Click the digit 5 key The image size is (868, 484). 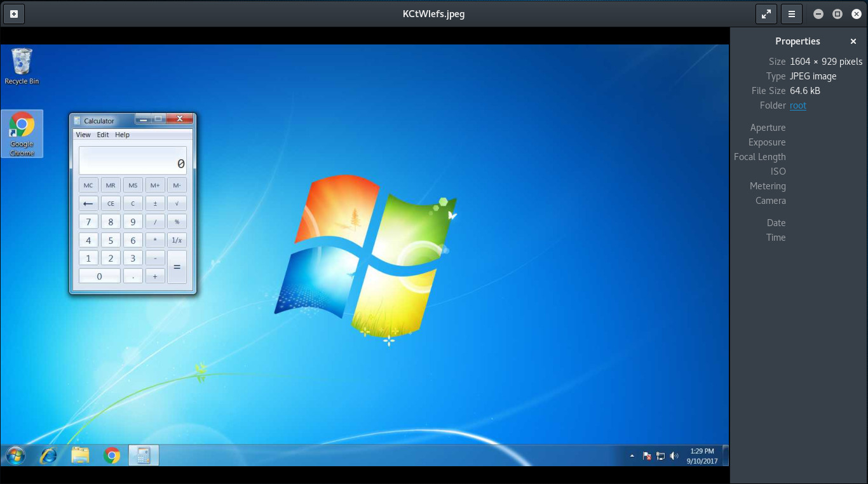[111, 240]
